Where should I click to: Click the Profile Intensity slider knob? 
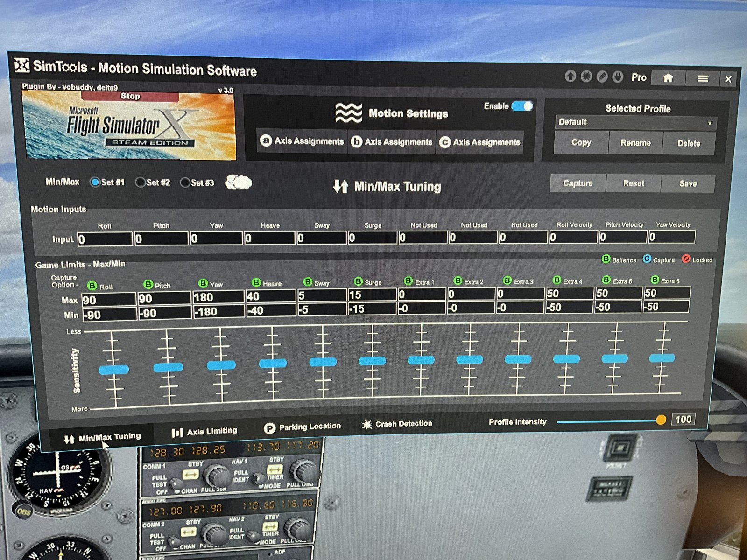coord(661,420)
